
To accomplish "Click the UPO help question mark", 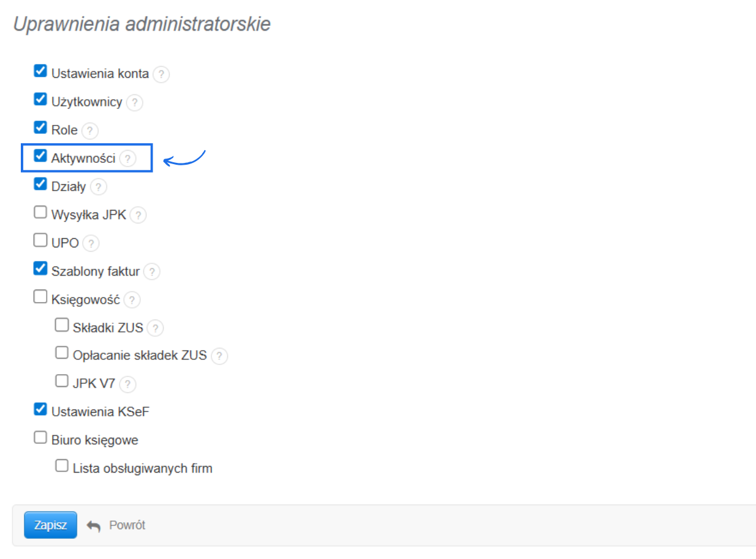I will pos(91,244).
